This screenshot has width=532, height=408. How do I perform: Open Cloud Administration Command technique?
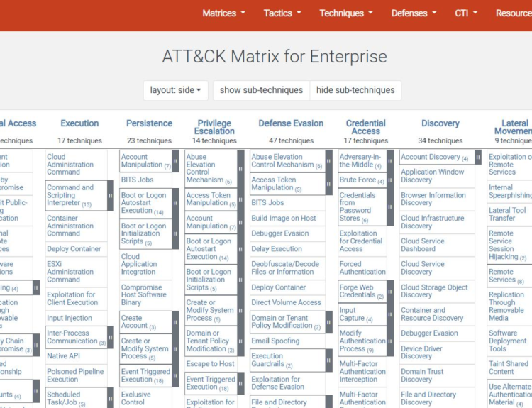coord(70,165)
